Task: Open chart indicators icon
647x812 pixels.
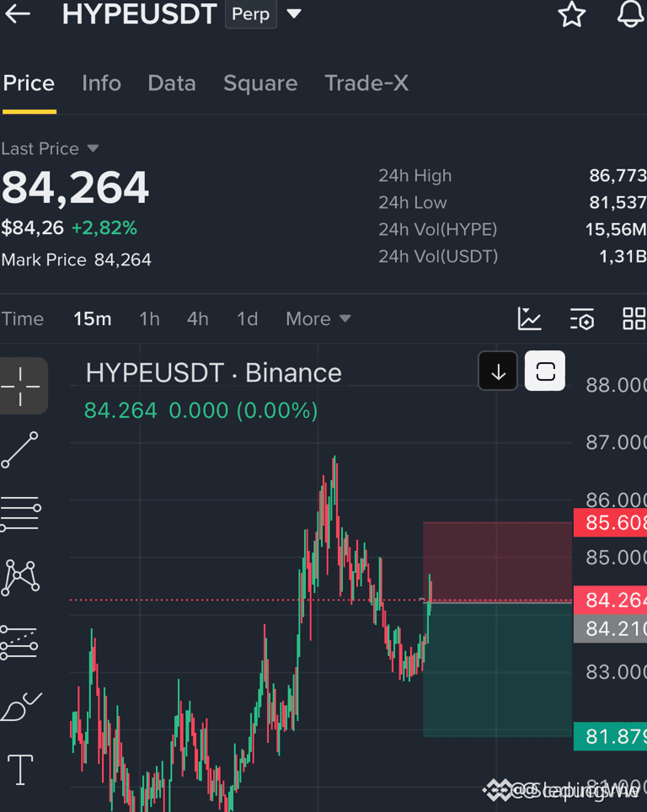Action: [x=529, y=319]
